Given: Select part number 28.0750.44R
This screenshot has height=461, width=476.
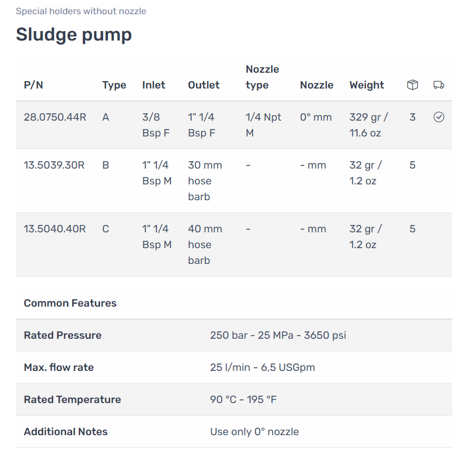Looking at the screenshot, I should point(55,117).
